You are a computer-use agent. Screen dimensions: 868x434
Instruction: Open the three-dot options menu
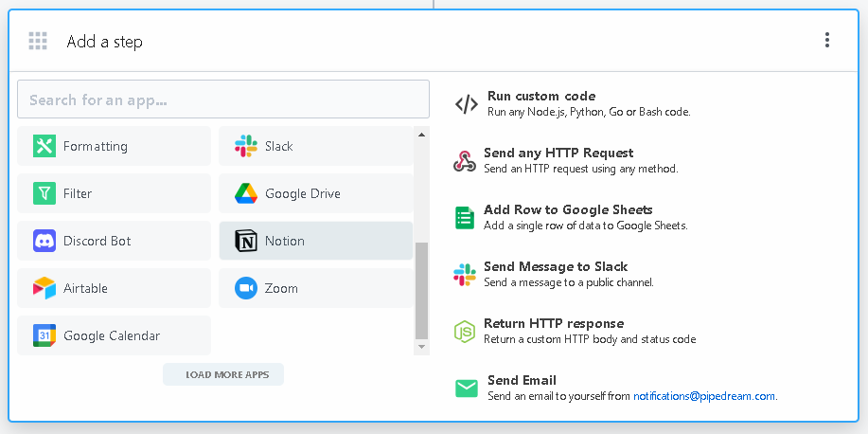pos(827,40)
